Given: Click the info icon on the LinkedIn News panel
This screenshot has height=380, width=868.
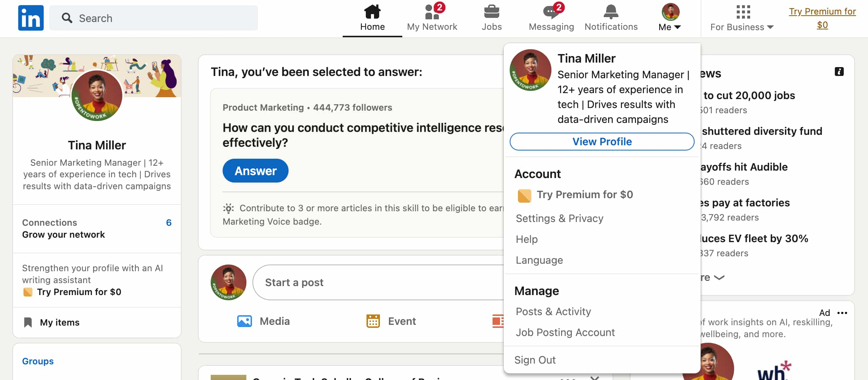Looking at the screenshot, I should (839, 71).
